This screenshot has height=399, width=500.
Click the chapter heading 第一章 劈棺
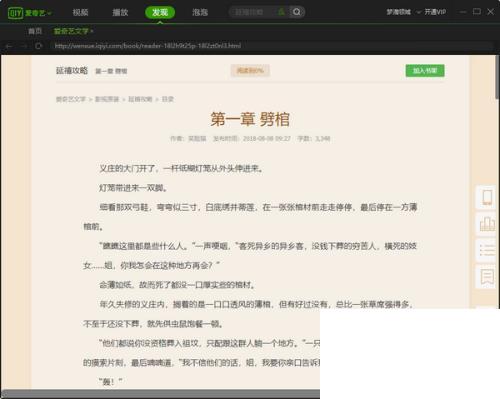250,119
